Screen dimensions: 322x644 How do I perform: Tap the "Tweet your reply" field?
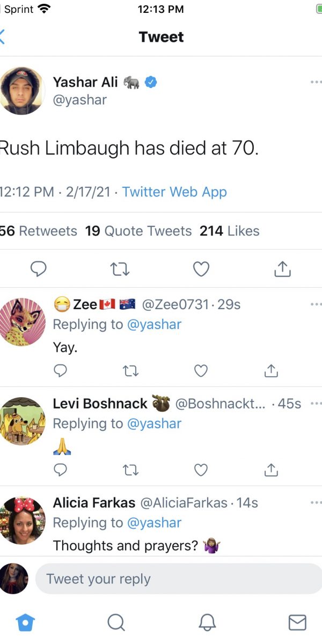pyautogui.click(x=177, y=579)
